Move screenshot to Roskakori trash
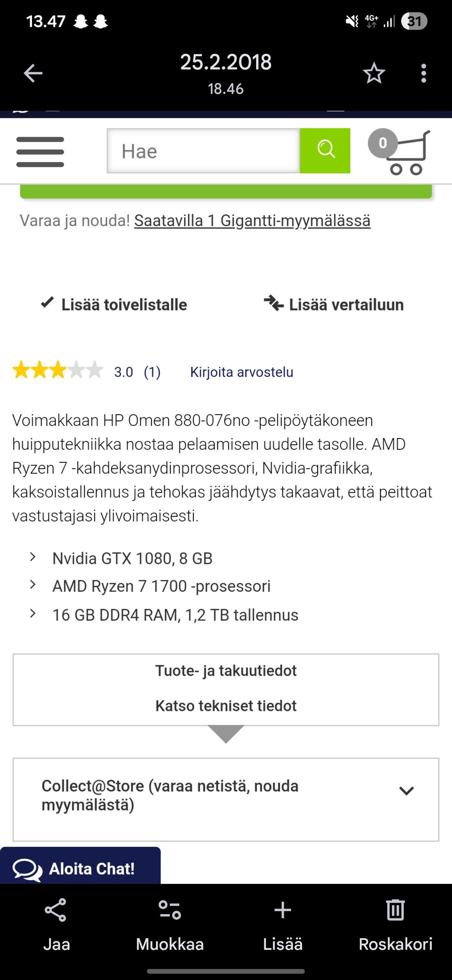Screen dimensions: 452x980 coord(395,910)
